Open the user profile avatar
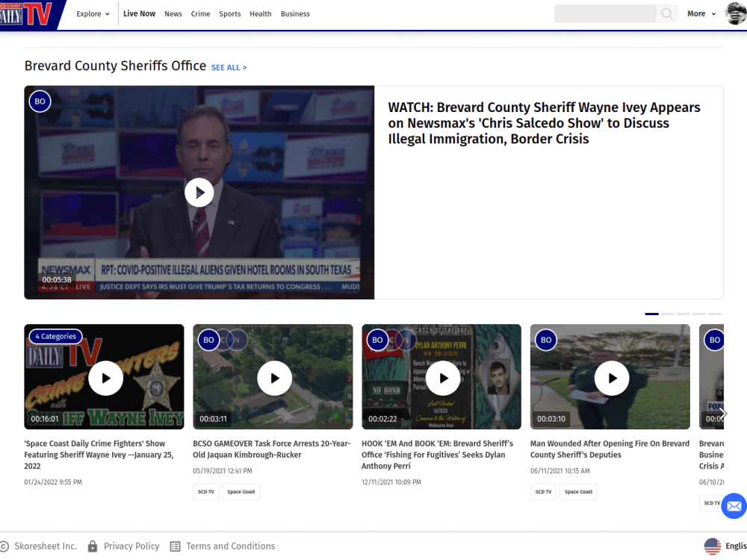Image resolution: width=747 pixels, height=560 pixels. 736,13
